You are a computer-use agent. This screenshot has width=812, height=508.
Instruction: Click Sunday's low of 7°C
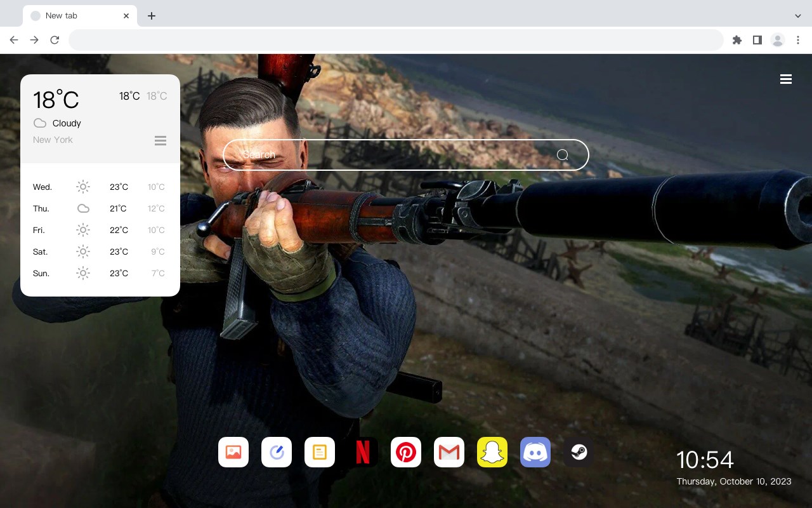[158, 273]
